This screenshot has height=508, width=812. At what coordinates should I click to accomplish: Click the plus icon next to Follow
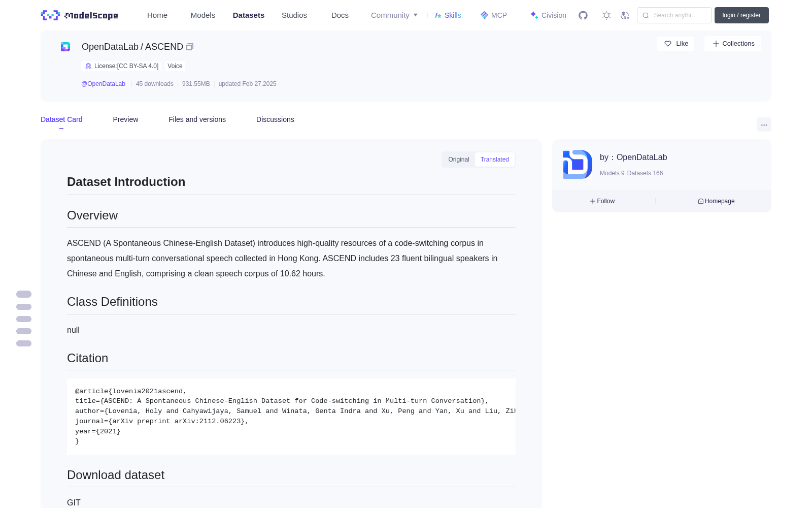(593, 201)
